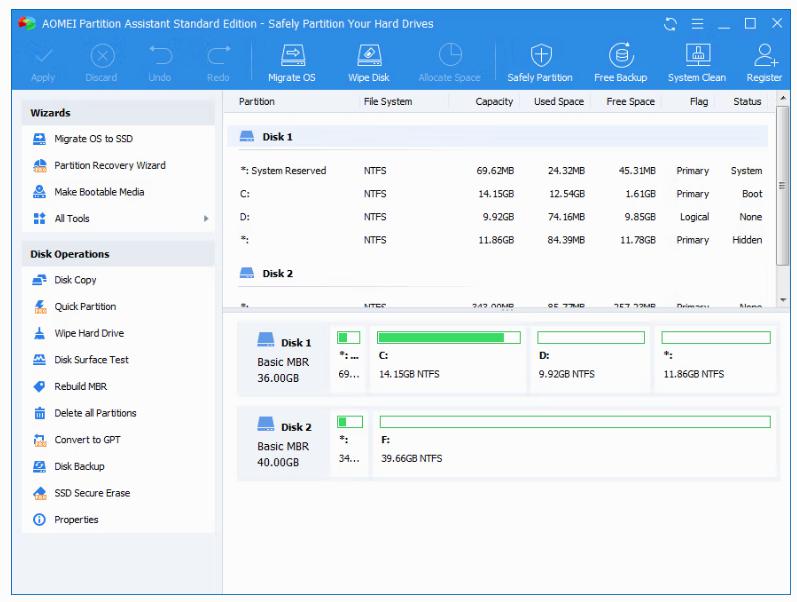The image size is (797, 602).
Task: Select the C: partition usage bar
Action: pyautogui.click(x=448, y=338)
